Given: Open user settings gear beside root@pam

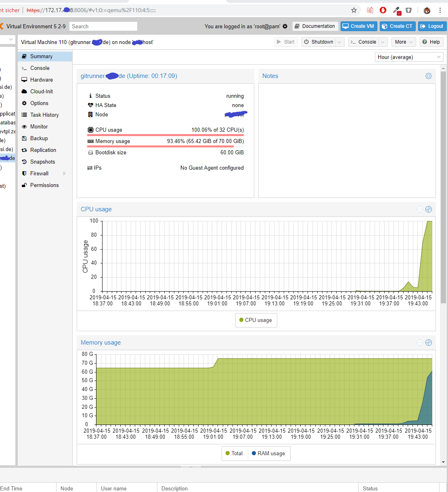Looking at the screenshot, I should pyautogui.click(x=285, y=26).
